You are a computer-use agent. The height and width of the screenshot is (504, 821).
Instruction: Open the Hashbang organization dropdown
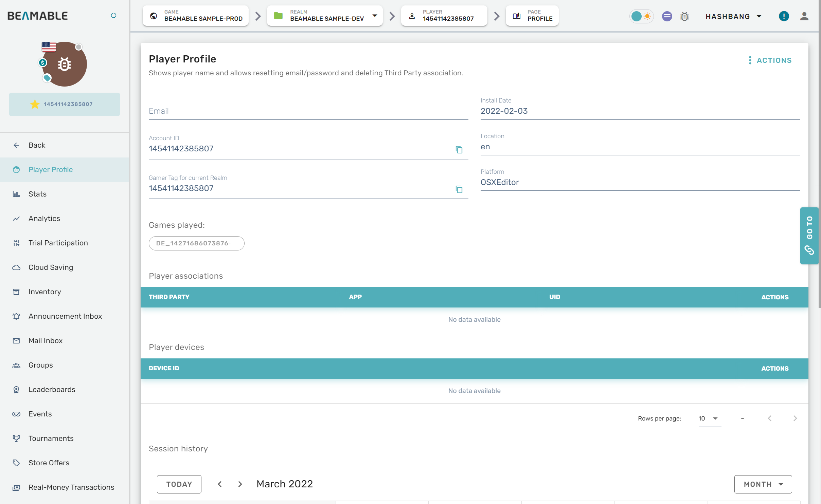click(733, 16)
